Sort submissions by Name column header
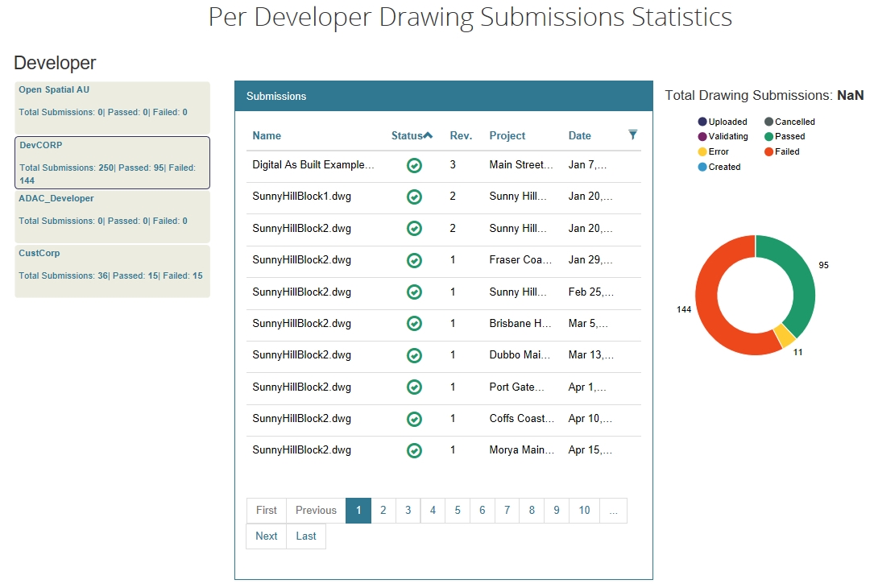Screen dimensions: 874x588 tap(267, 135)
